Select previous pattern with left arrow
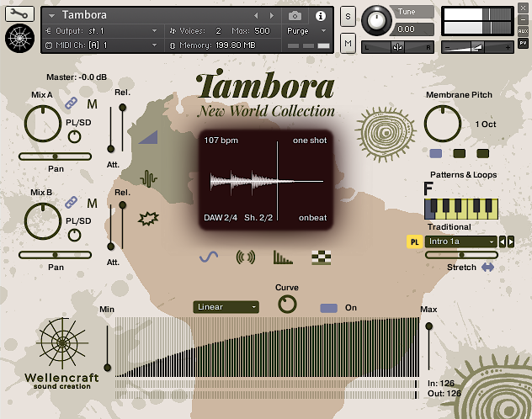Screen dimensions: 532x419 point(503,241)
